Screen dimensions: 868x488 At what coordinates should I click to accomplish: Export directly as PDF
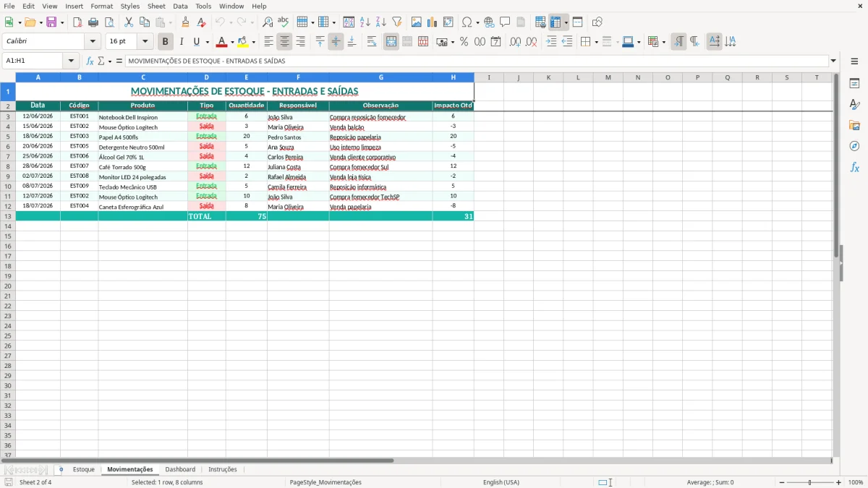coord(77,22)
